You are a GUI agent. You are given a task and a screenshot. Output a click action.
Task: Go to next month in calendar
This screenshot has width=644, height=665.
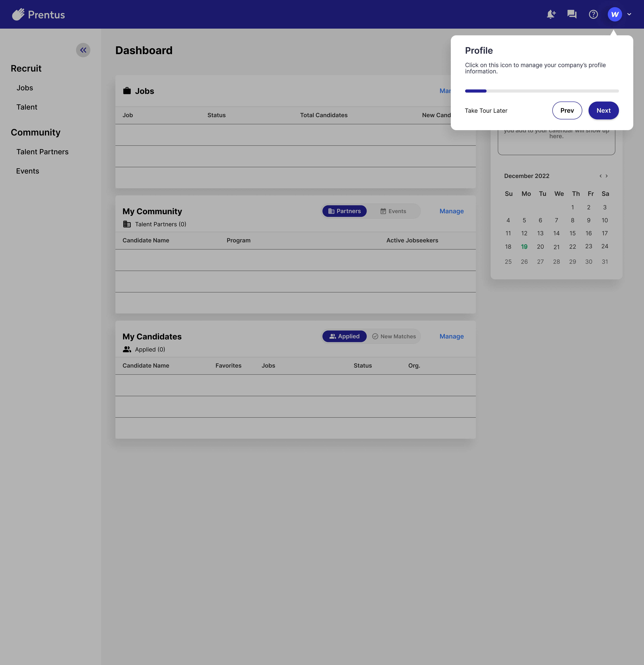click(x=607, y=176)
